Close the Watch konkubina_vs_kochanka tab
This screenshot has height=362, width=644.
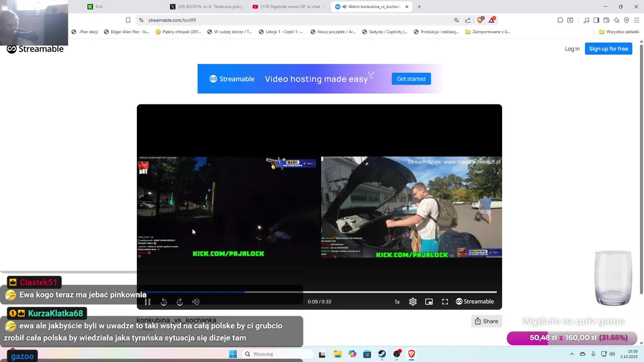407,7
